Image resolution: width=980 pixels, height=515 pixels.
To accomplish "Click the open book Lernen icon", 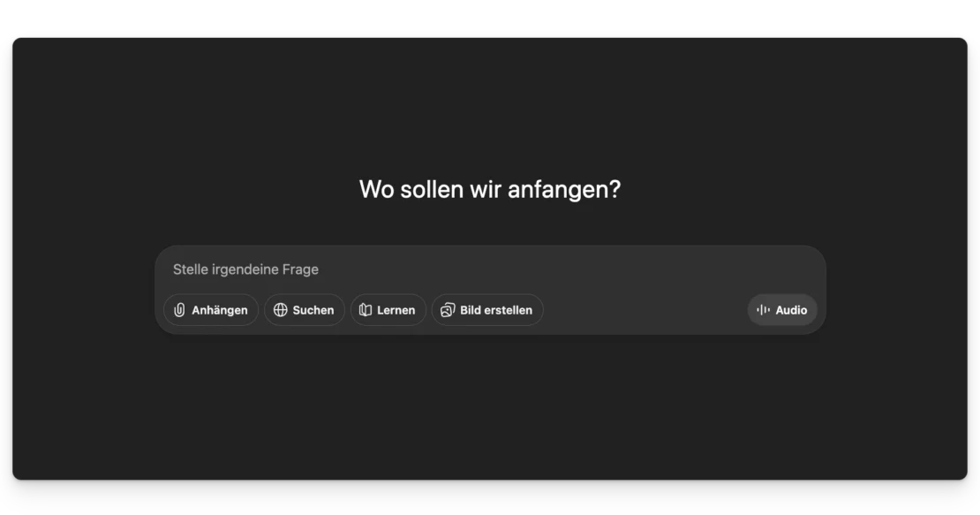I will coord(366,310).
